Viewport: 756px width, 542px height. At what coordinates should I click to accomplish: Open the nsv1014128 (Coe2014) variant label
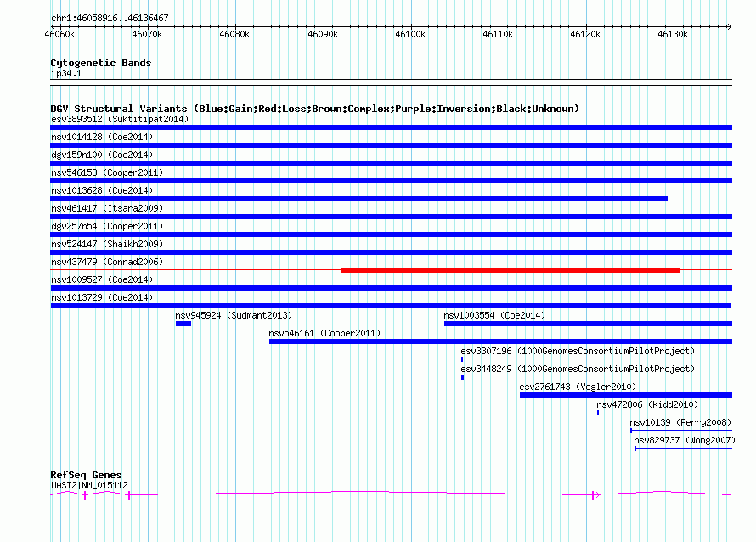[x=102, y=137]
